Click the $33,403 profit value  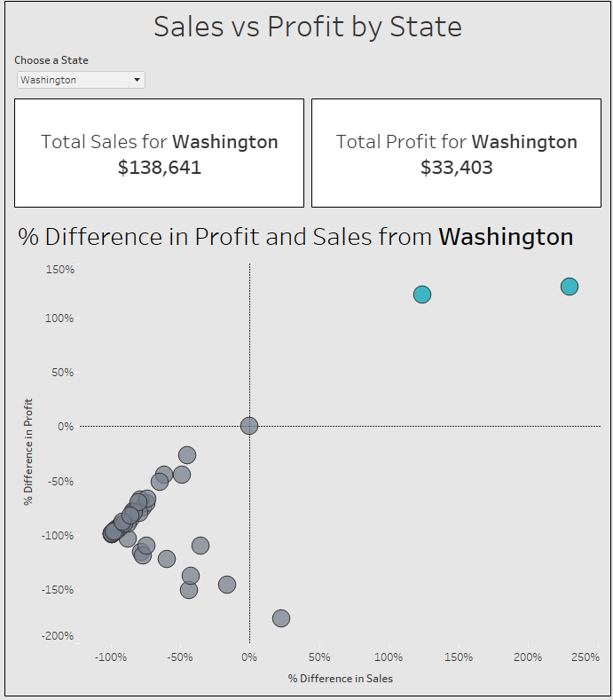pos(456,167)
